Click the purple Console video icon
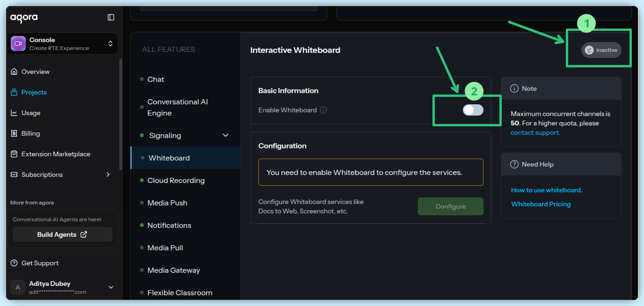This screenshot has height=306, width=644. pyautogui.click(x=18, y=44)
